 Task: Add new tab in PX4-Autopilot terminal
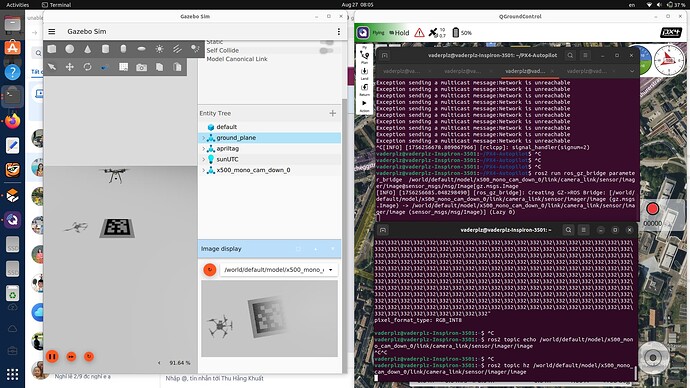click(385, 55)
